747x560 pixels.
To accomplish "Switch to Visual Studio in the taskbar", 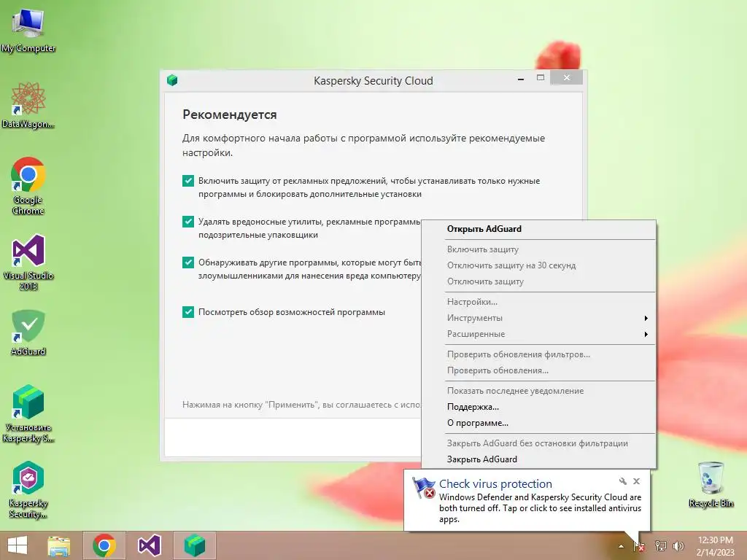I will (x=150, y=545).
